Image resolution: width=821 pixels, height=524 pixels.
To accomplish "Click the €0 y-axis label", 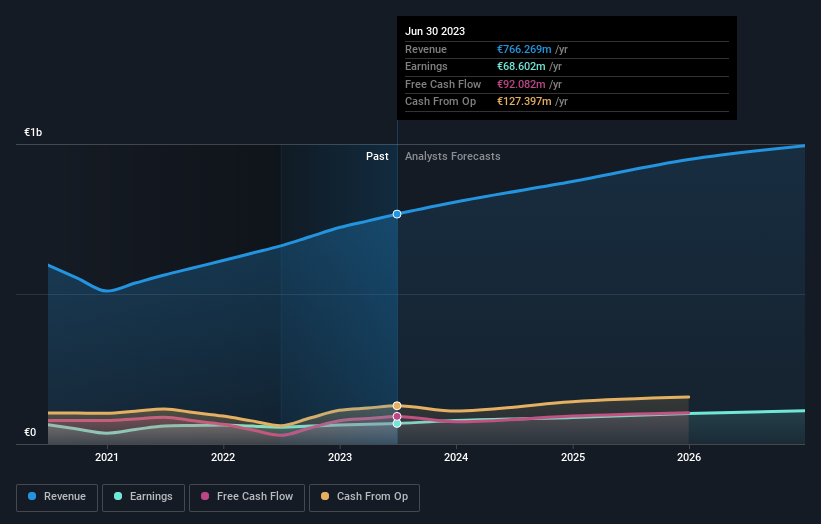I will tap(30, 432).
